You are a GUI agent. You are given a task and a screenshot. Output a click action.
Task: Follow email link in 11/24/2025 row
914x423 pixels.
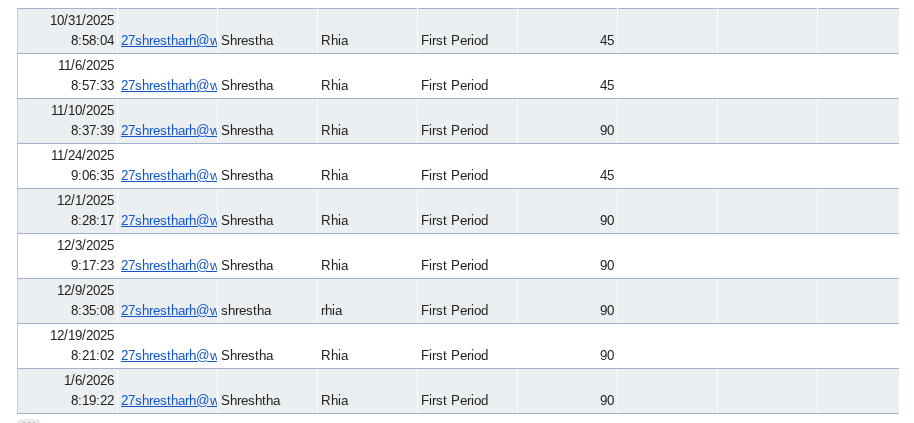coord(168,176)
